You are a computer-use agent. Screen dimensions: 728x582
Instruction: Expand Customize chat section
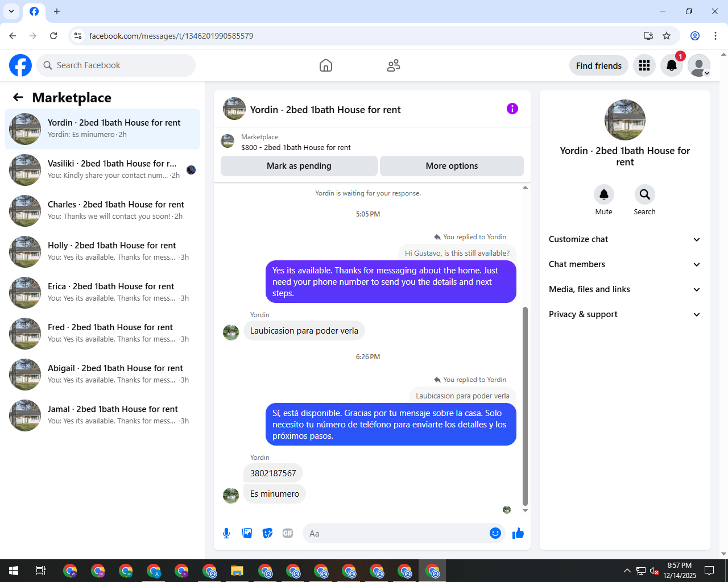[x=624, y=239]
